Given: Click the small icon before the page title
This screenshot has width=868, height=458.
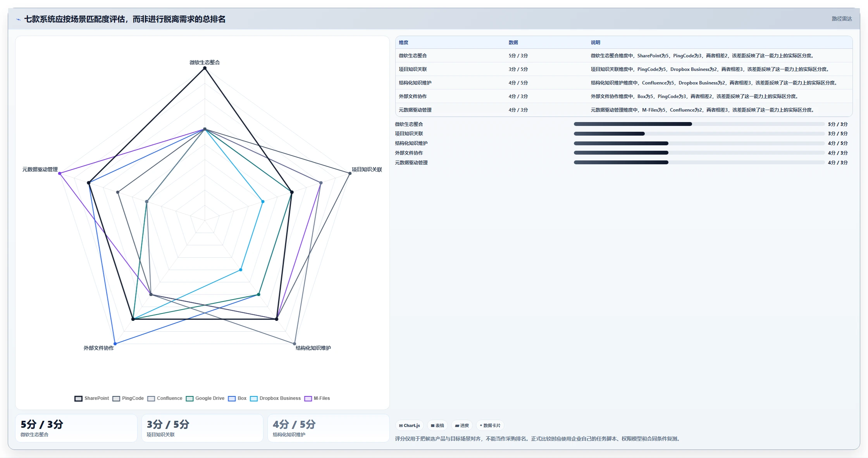Looking at the screenshot, I should pyautogui.click(x=18, y=19).
